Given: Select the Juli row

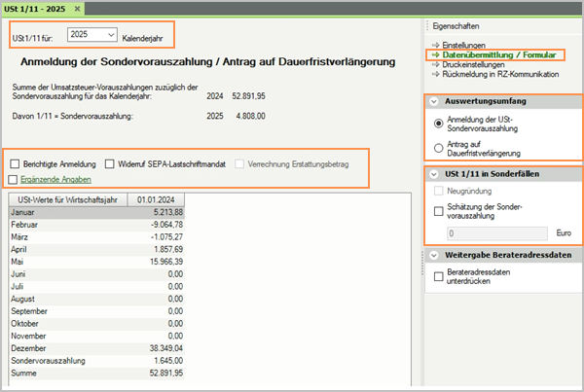Looking at the screenshot, I should pos(96,286).
